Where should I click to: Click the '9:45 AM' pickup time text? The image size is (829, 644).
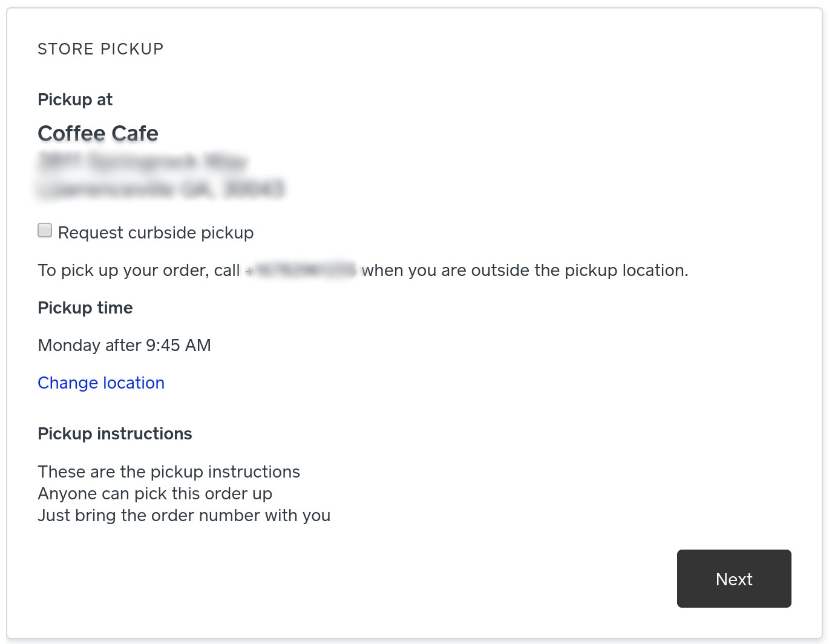(x=179, y=346)
